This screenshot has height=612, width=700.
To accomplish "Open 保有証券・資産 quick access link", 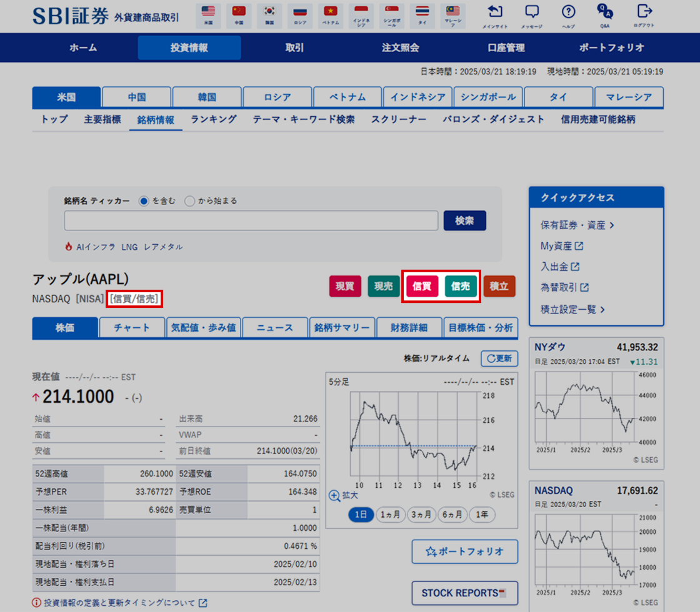I will point(577,225).
